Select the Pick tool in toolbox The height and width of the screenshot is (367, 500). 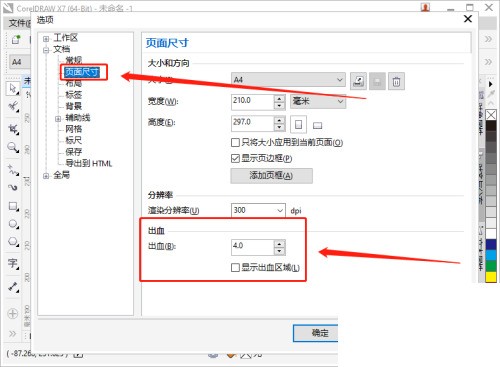click(x=13, y=89)
